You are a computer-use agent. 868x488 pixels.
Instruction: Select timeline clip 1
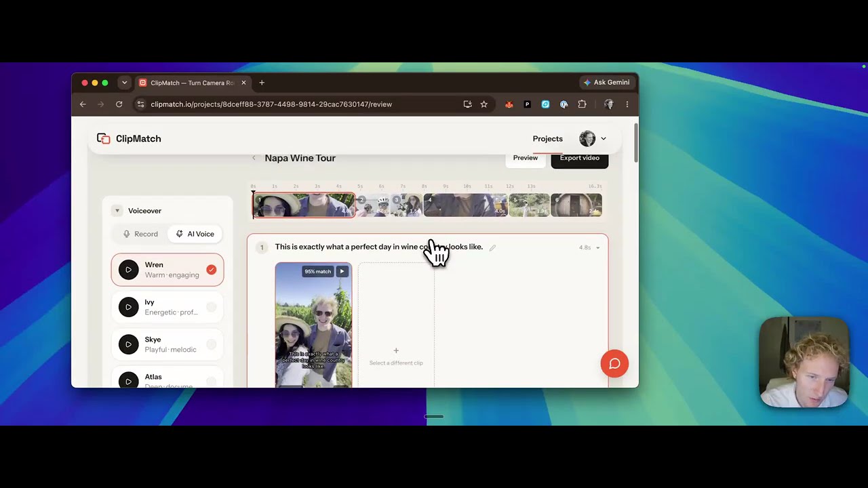pos(304,205)
